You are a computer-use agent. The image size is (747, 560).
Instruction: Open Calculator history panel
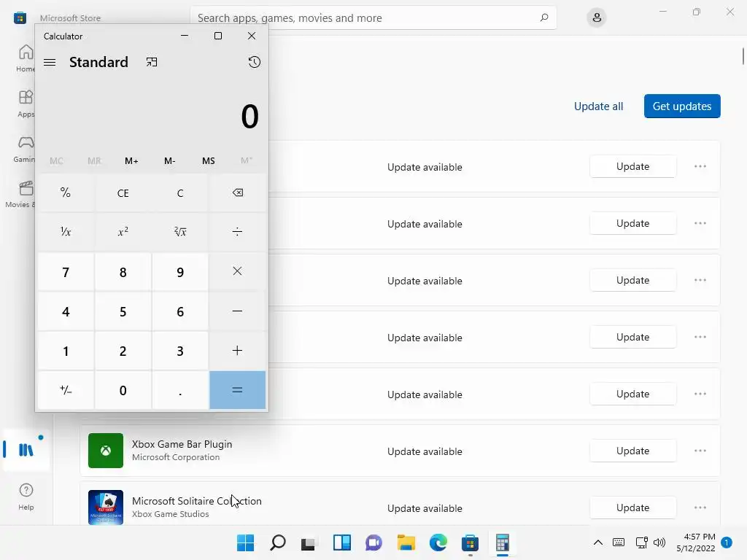click(255, 62)
